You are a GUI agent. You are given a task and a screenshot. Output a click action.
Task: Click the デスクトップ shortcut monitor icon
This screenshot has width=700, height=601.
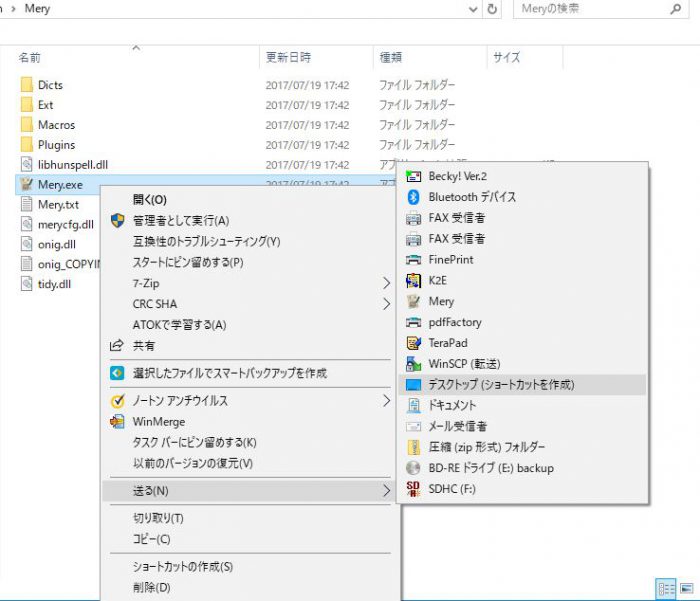tap(413, 384)
